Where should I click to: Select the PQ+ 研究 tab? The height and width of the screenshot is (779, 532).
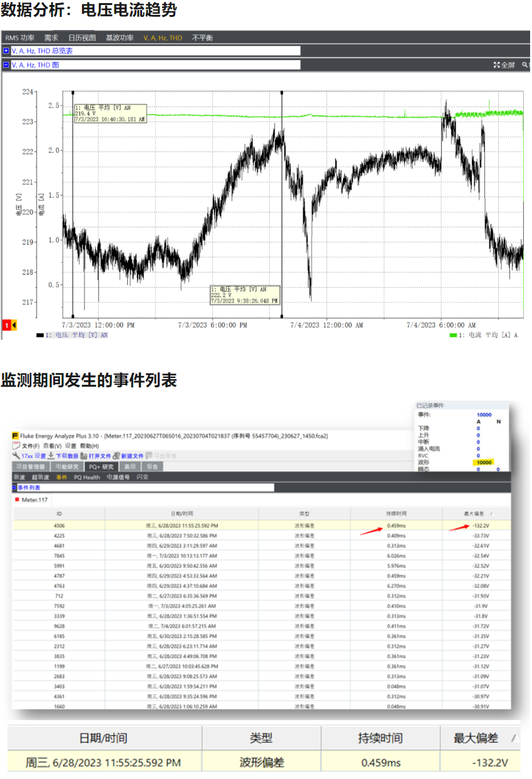[x=102, y=466]
